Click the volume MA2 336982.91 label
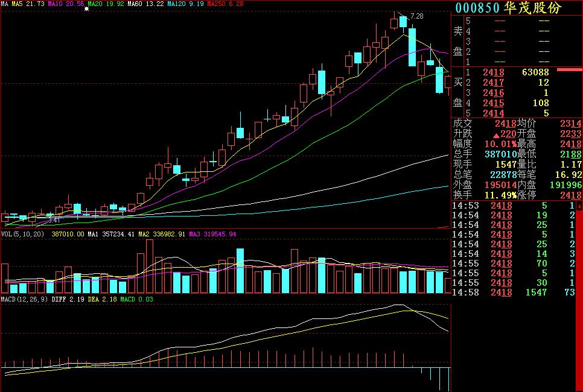 pyautogui.click(x=161, y=234)
